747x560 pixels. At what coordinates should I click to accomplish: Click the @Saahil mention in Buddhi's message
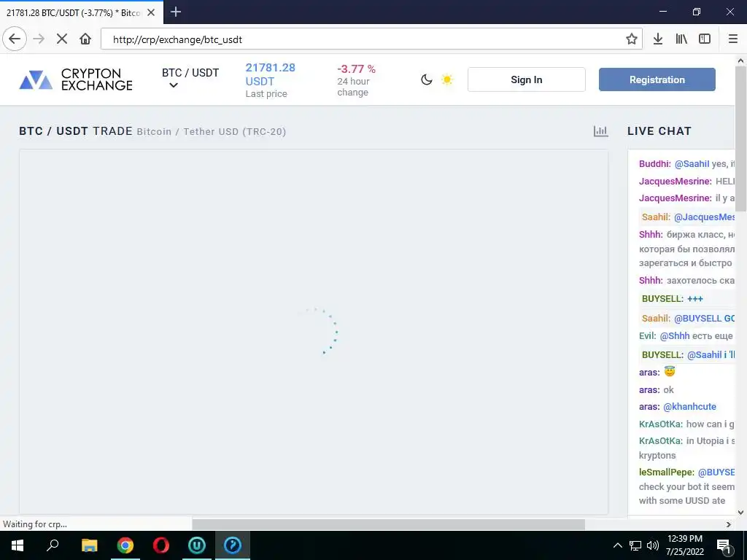click(x=692, y=164)
